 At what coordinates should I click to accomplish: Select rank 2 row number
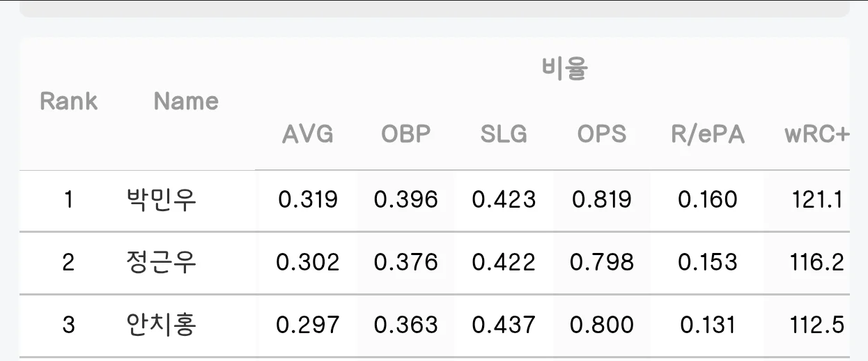(68, 263)
